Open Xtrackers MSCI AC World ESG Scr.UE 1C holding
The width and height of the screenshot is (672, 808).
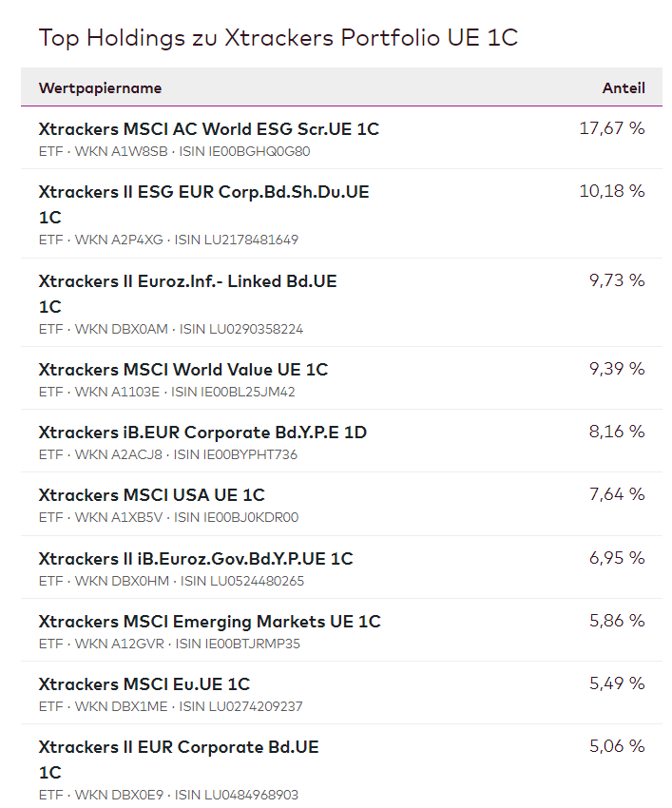pyautogui.click(x=209, y=128)
